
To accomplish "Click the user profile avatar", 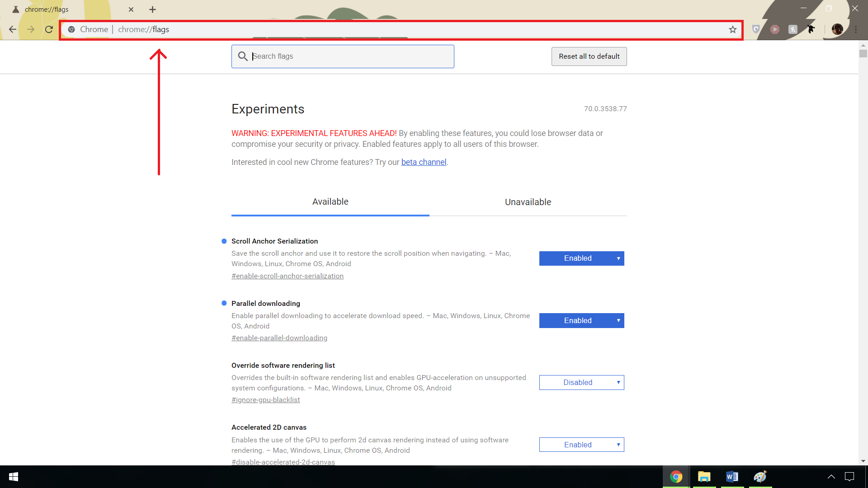I will click(x=837, y=29).
